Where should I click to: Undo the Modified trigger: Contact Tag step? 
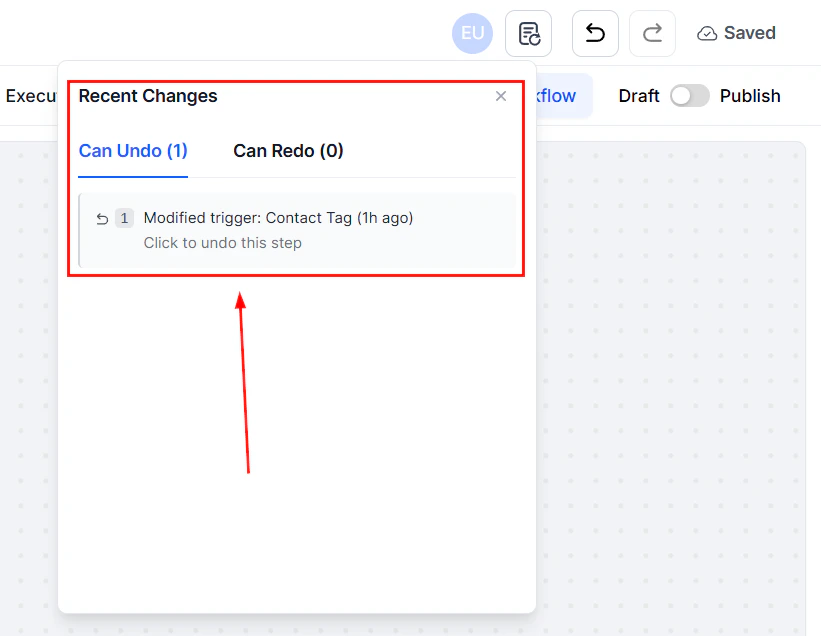point(278,218)
